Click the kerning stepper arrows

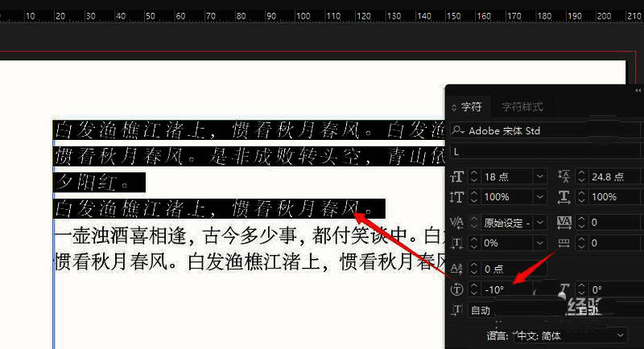473,223
